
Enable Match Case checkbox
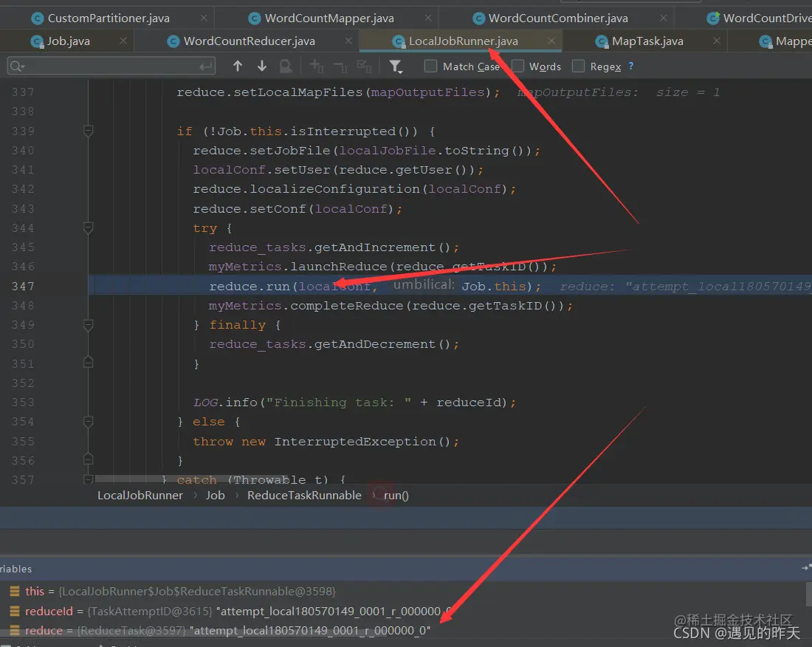pyautogui.click(x=430, y=66)
